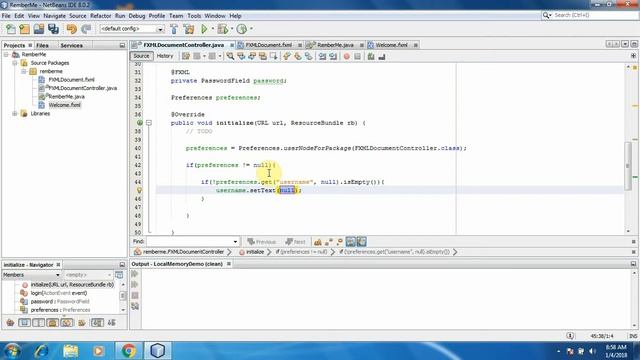
Task: Toggle Show Inherited Members in Navigator
Action: click(x=11, y=323)
